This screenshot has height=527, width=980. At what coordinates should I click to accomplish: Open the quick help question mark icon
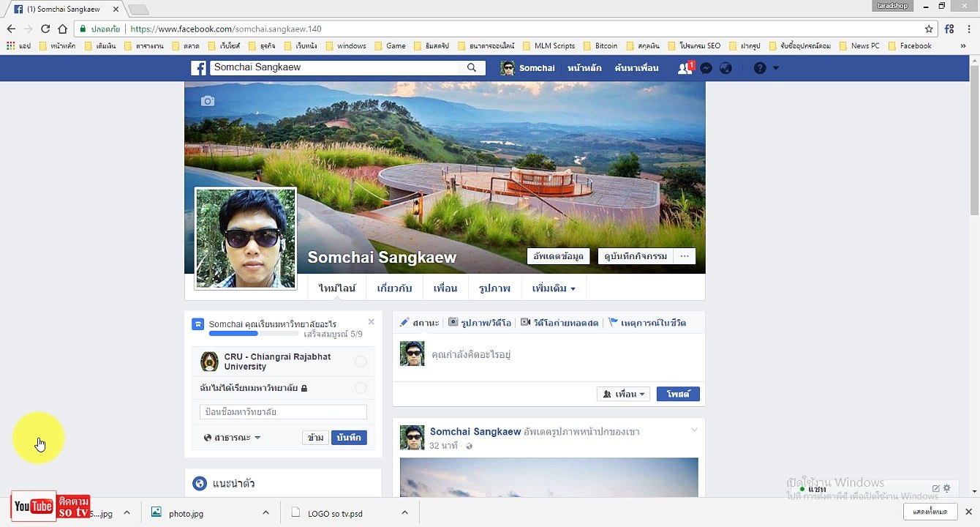760,68
